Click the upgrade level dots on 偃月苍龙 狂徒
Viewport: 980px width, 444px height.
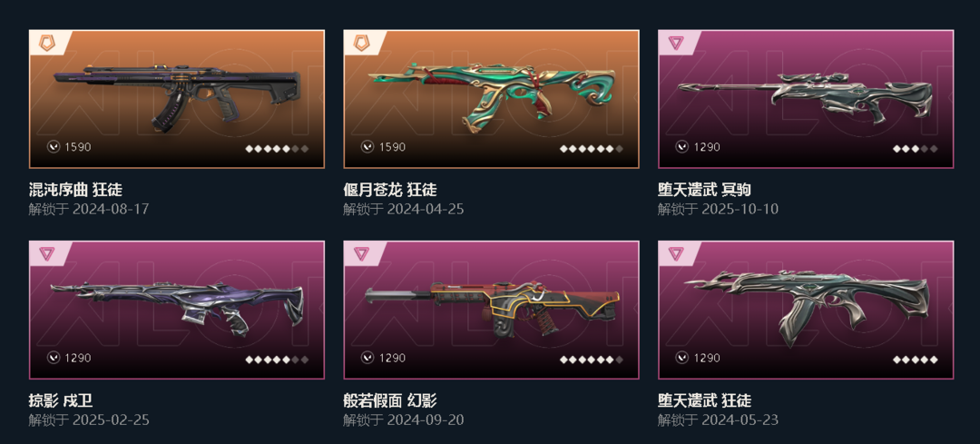591,149
